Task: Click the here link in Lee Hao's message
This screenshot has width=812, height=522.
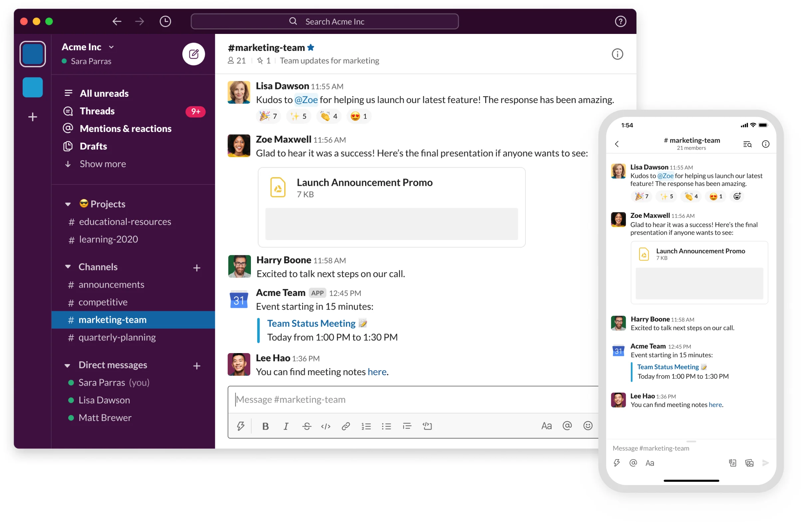Action: pyautogui.click(x=378, y=371)
